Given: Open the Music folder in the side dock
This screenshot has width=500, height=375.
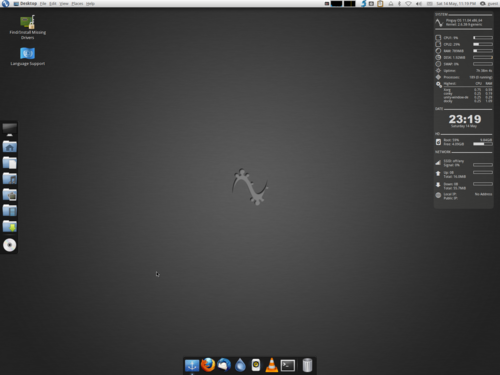Looking at the screenshot, I should point(10,178).
